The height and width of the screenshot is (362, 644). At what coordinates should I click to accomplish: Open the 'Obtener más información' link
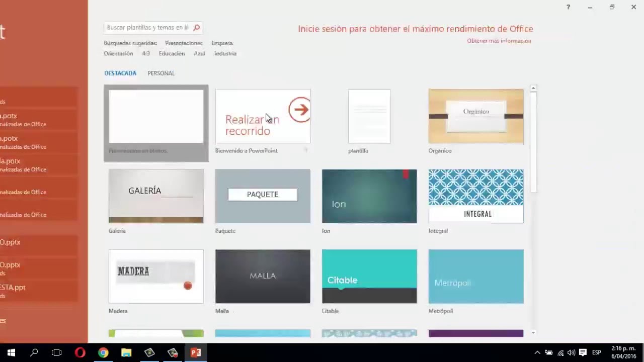point(499,41)
